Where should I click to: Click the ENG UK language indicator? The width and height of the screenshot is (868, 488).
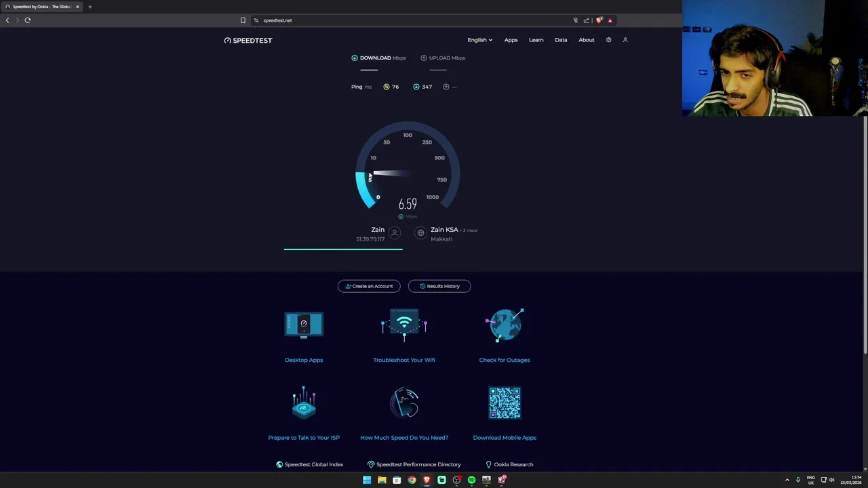[x=810, y=480]
